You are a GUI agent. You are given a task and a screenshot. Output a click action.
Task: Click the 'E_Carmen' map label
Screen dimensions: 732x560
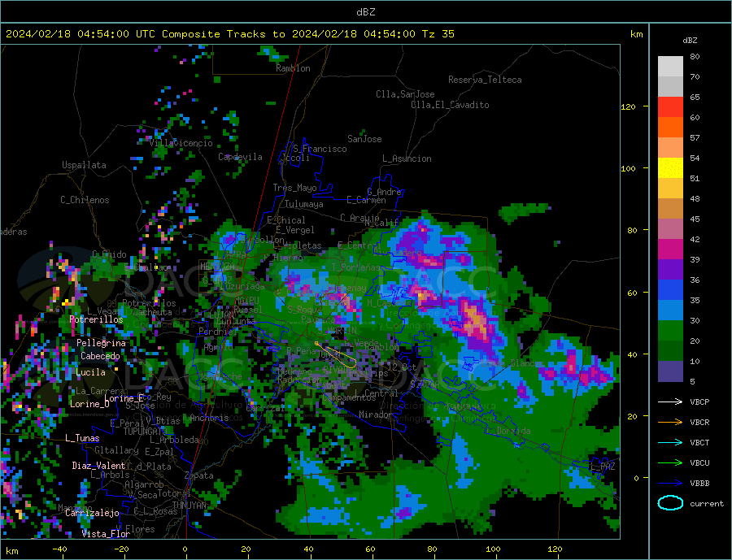click(366, 200)
